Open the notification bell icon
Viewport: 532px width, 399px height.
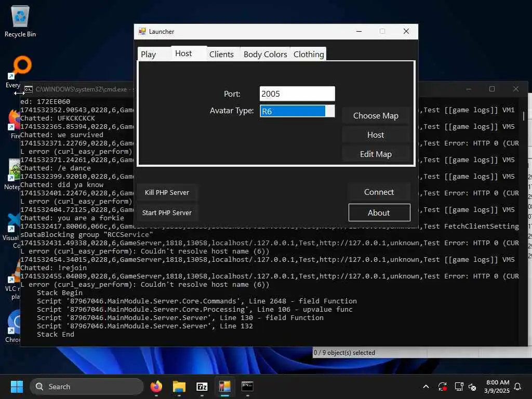pyautogui.click(x=517, y=387)
